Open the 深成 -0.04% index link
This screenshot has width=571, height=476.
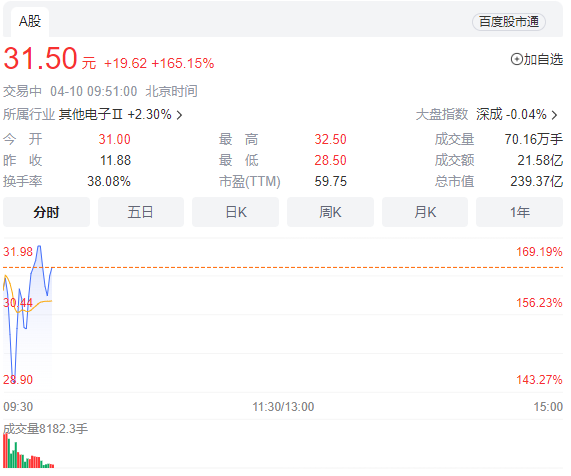pyautogui.click(x=511, y=114)
